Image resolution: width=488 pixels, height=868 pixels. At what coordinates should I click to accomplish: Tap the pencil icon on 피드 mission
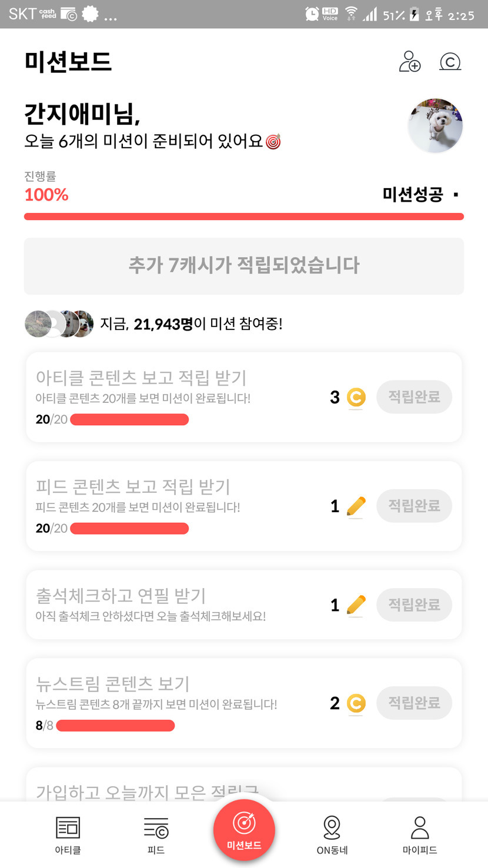click(355, 506)
